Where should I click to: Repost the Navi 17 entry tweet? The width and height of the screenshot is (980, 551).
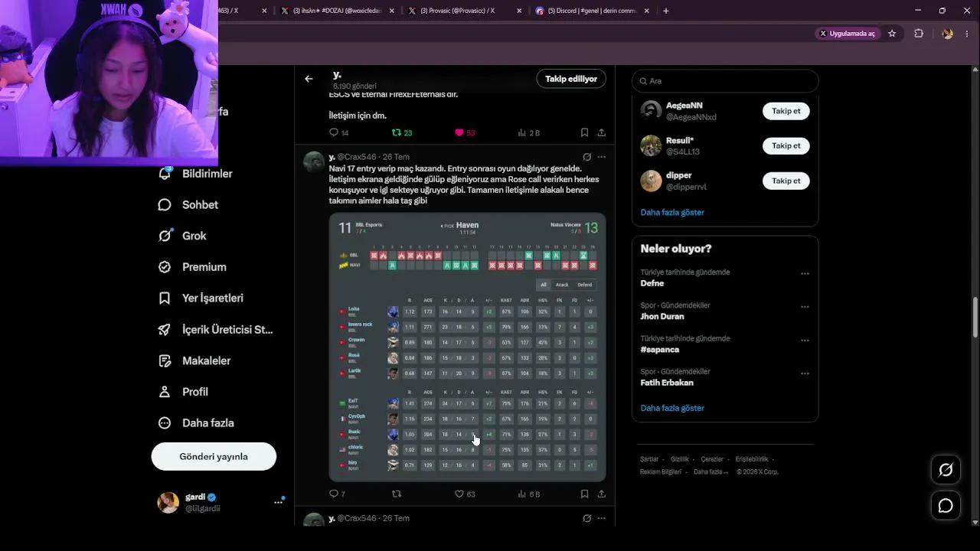pos(397,494)
